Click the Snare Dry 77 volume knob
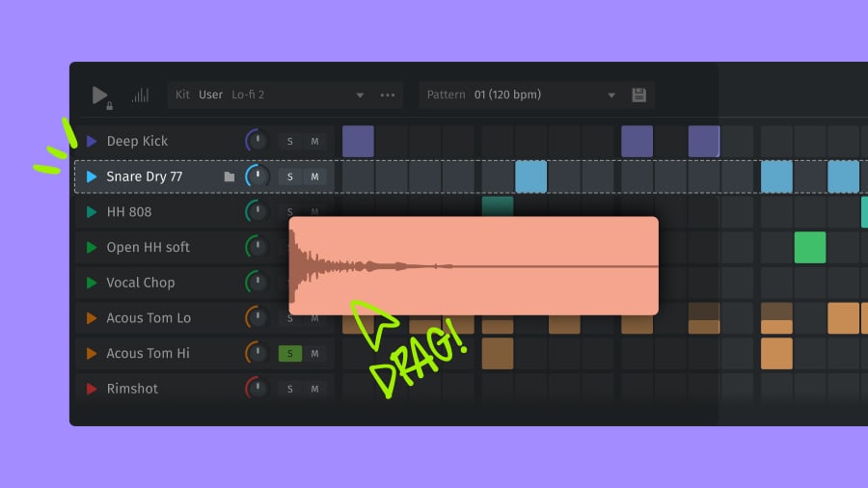868x488 pixels. click(x=258, y=176)
